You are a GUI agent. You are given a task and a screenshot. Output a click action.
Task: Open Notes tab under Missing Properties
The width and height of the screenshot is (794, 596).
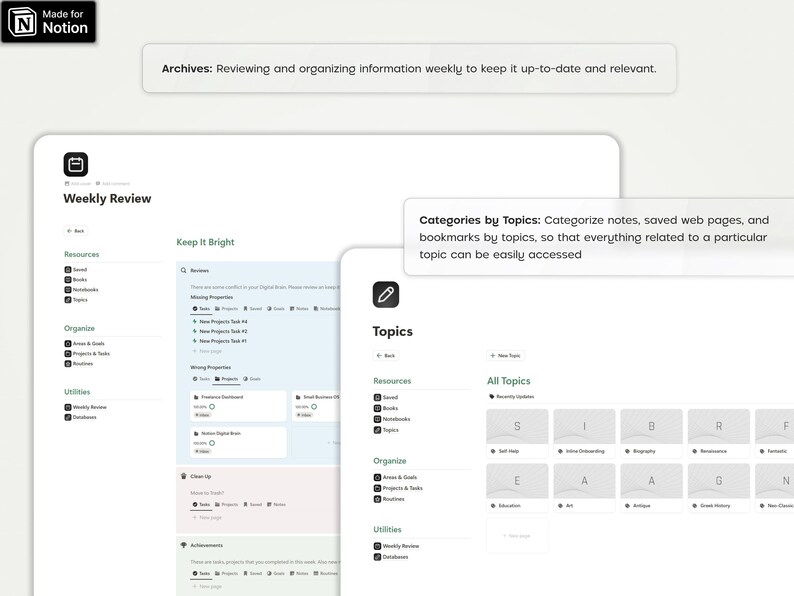[x=299, y=308]
